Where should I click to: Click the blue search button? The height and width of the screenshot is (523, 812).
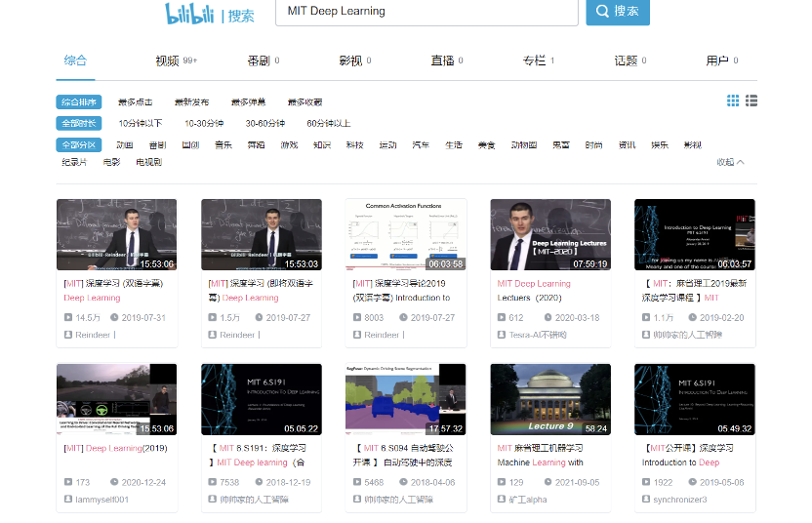617,12
